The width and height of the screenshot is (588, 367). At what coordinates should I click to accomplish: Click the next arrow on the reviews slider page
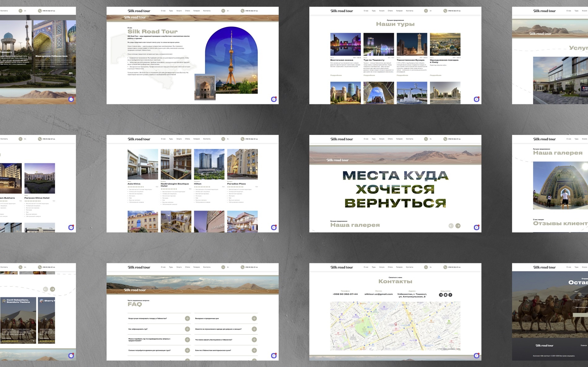53,289
